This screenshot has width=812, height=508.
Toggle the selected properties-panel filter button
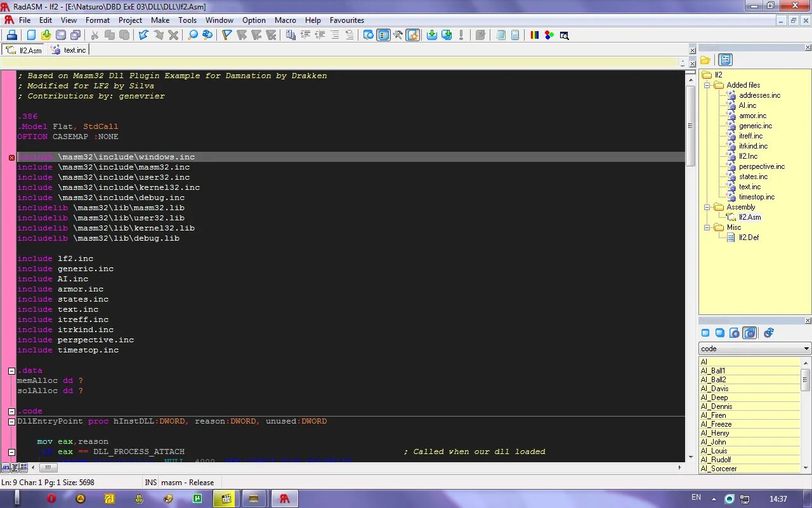(749, 333)
